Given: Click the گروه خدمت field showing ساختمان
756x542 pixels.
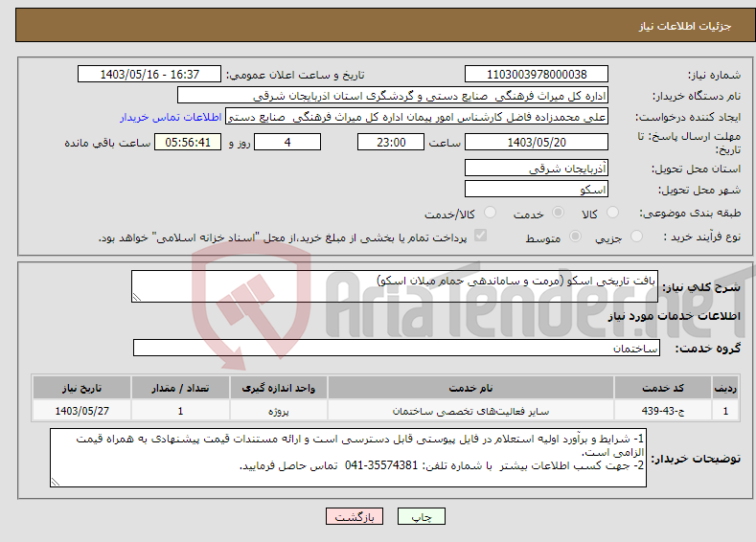Looking at the screenshot, I should coord(397,348).
